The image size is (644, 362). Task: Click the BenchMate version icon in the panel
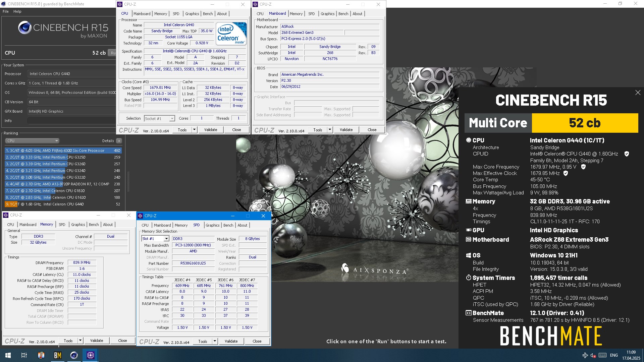[x=469, y=313]
